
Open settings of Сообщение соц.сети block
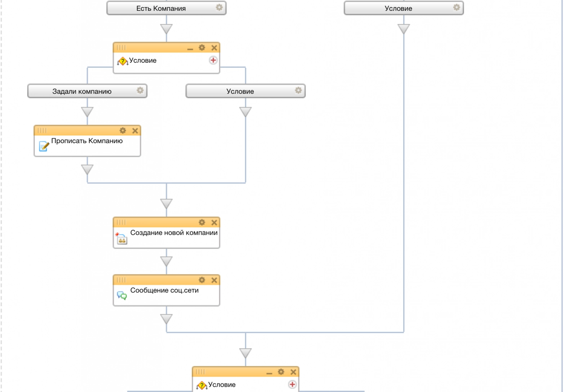[202, 280]
